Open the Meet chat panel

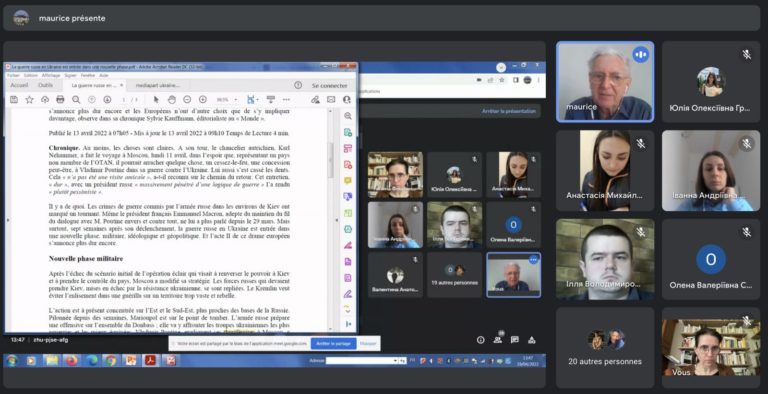514,340
